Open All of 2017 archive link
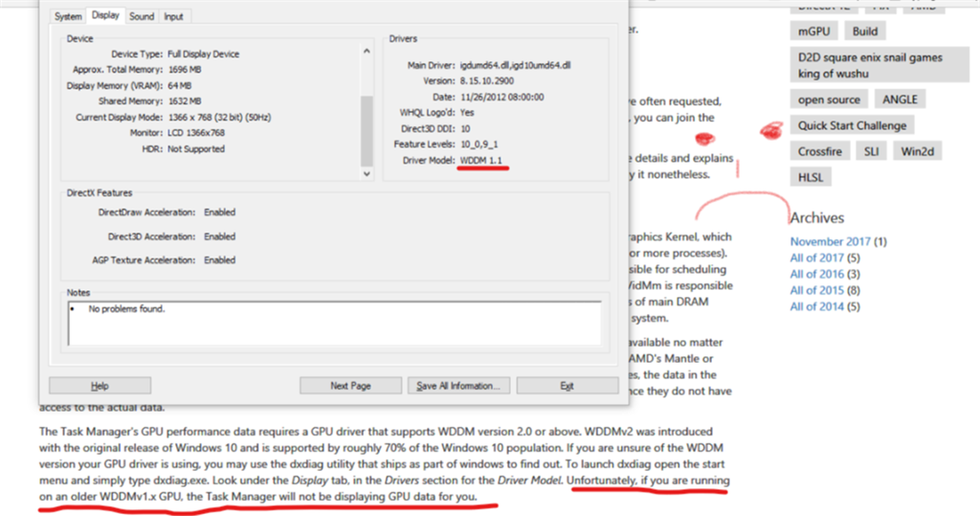The image size is (980, 516). click(817, 258)
